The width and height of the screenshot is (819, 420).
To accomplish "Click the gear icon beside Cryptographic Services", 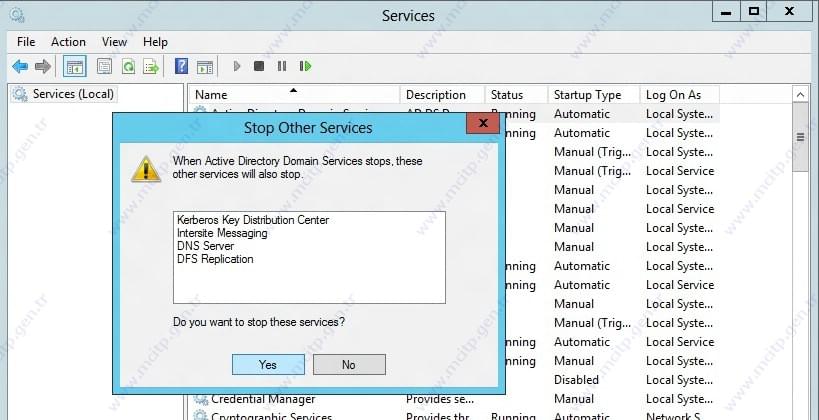I will [x=201, y=416].
